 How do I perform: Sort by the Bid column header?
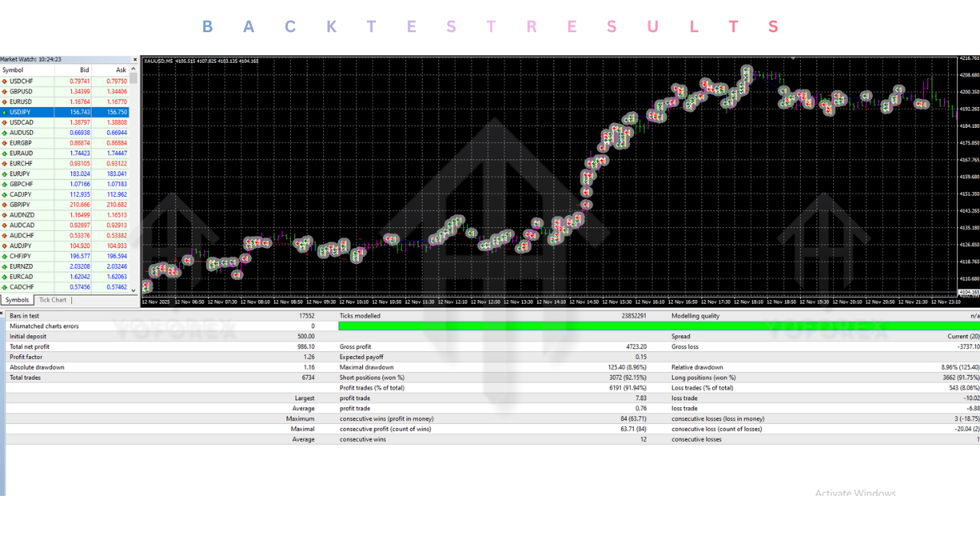pyautogui.click(x=84, y=70)
